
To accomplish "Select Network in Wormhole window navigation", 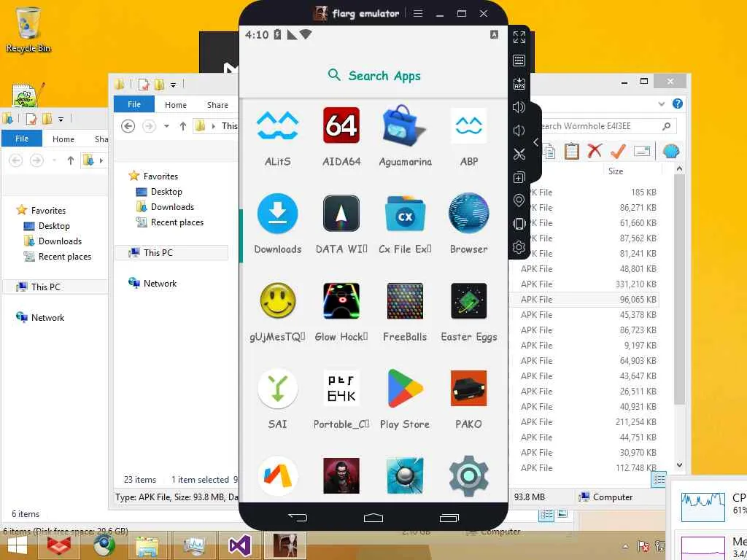I will click(x=152, y=284).
